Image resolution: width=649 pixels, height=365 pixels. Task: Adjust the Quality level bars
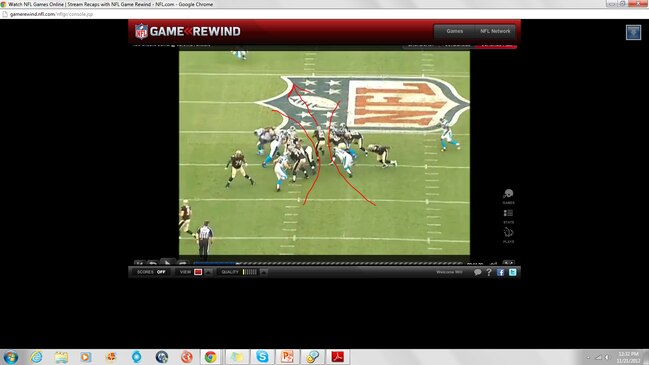[250, 272]
